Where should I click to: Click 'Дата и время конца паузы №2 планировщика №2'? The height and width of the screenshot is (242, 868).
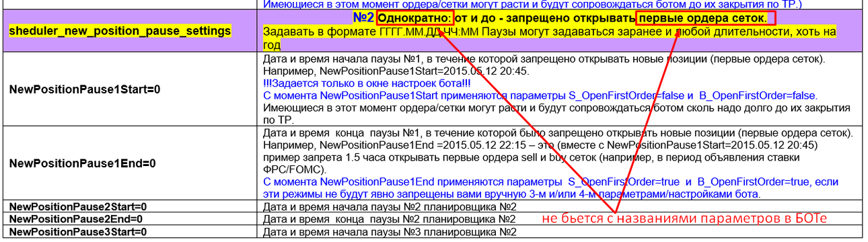coord(390,218)
